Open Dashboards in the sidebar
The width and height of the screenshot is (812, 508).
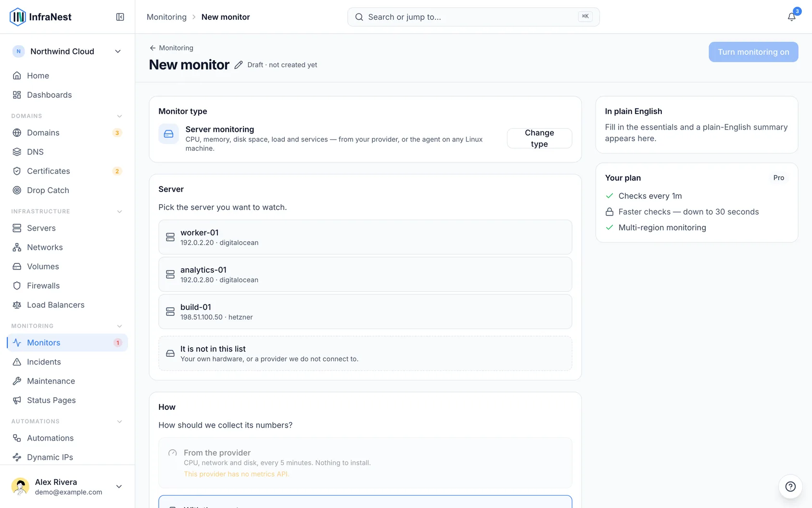click(67, 95)
